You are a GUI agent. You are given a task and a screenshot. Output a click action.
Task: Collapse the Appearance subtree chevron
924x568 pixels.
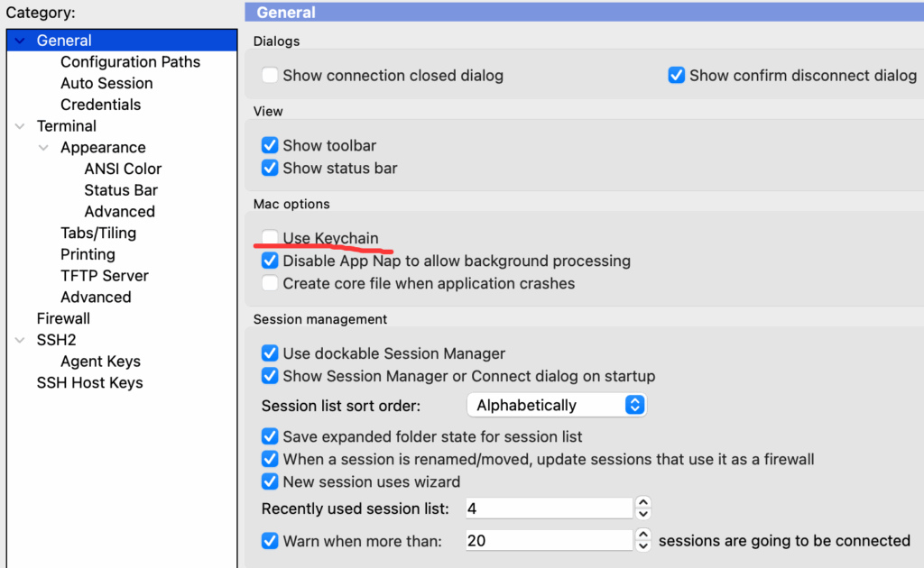point(43,148)
